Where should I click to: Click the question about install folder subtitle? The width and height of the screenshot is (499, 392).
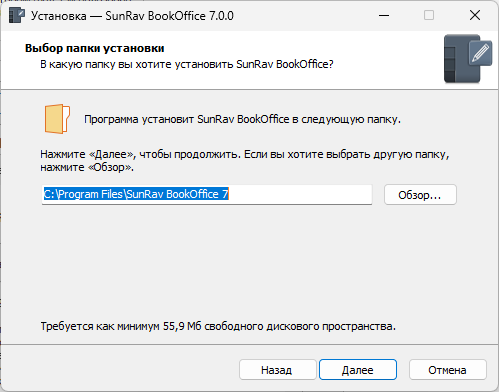(187, 64)
